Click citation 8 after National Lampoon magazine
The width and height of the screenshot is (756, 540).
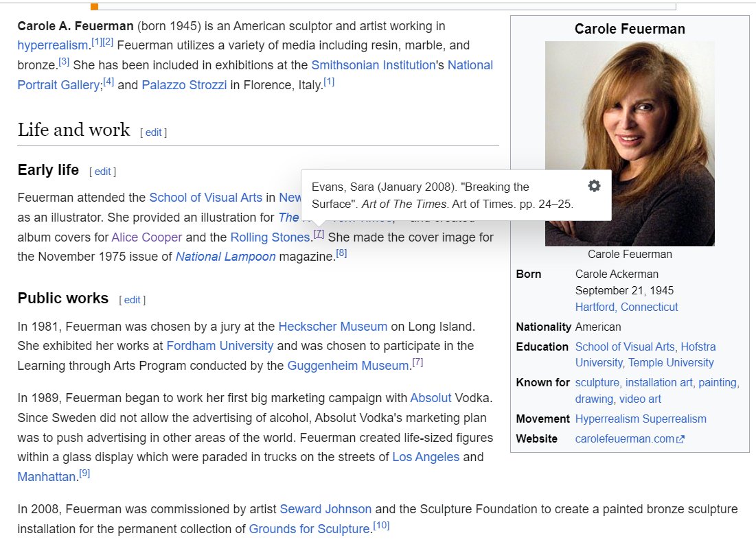tap(341, 253)
